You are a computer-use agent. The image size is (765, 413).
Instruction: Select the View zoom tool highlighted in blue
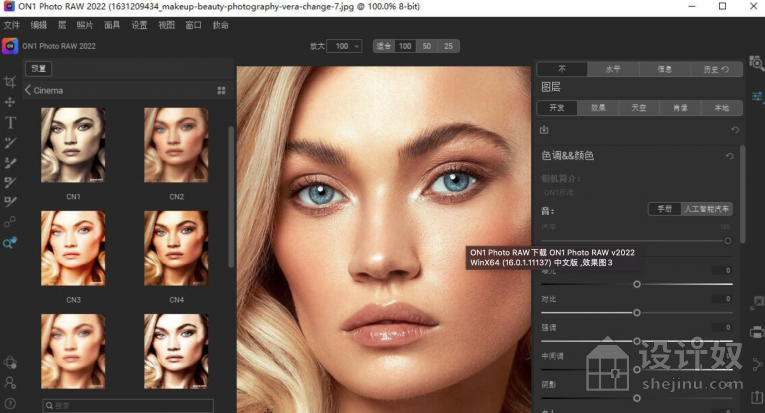(x=10, y=242)
